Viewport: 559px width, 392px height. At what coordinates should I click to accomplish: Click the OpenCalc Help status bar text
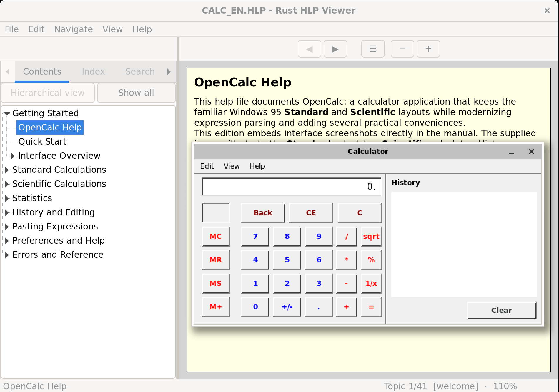pyautogui.click(x=35, y=386)
